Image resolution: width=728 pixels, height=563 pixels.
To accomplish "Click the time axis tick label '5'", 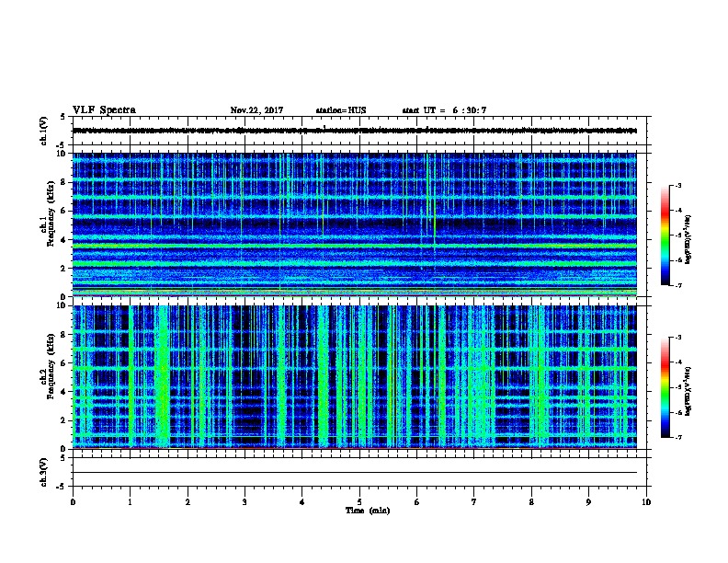I will point(359,501).
